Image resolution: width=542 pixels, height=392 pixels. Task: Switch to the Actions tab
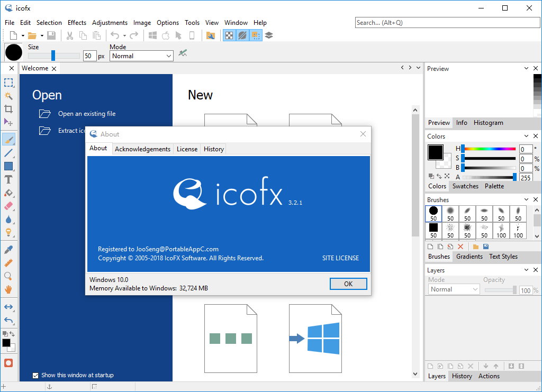pos(489,376)
